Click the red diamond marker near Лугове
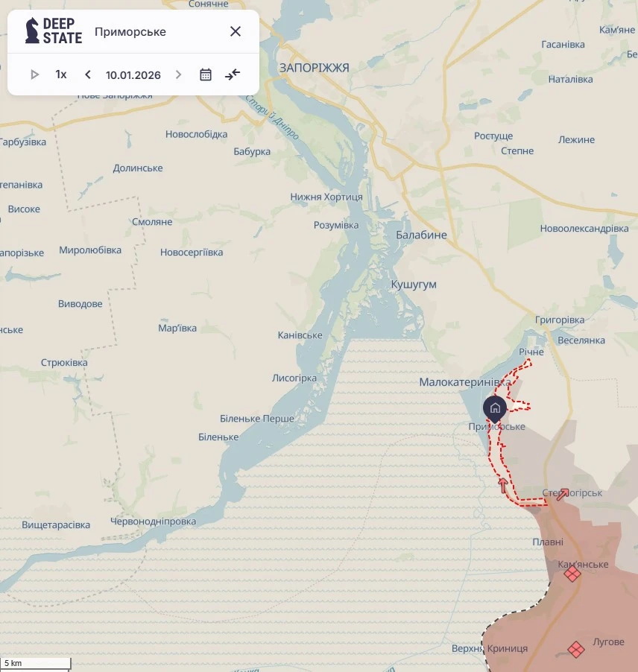Screen dimensions: 638x672 click(x=576, y=650)
